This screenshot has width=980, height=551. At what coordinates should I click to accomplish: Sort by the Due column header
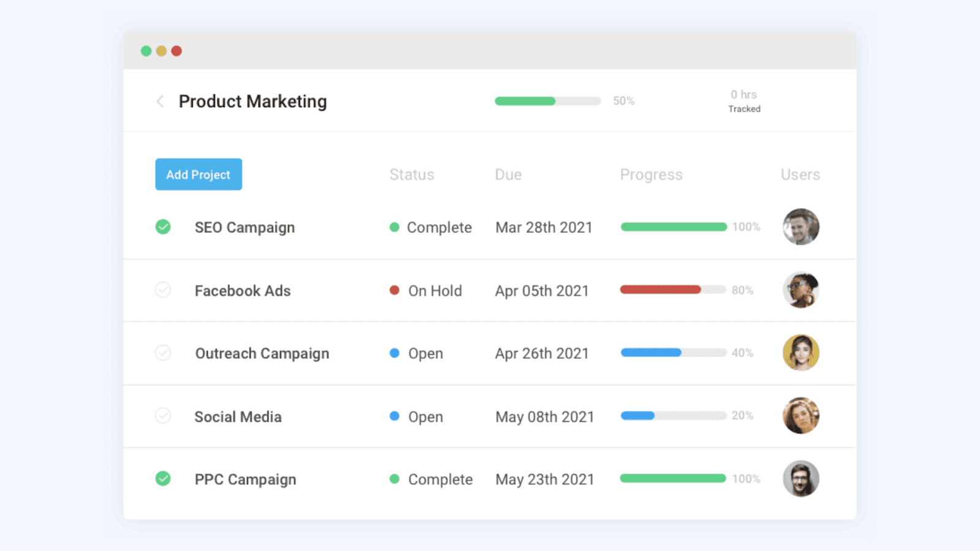point(508,174)
